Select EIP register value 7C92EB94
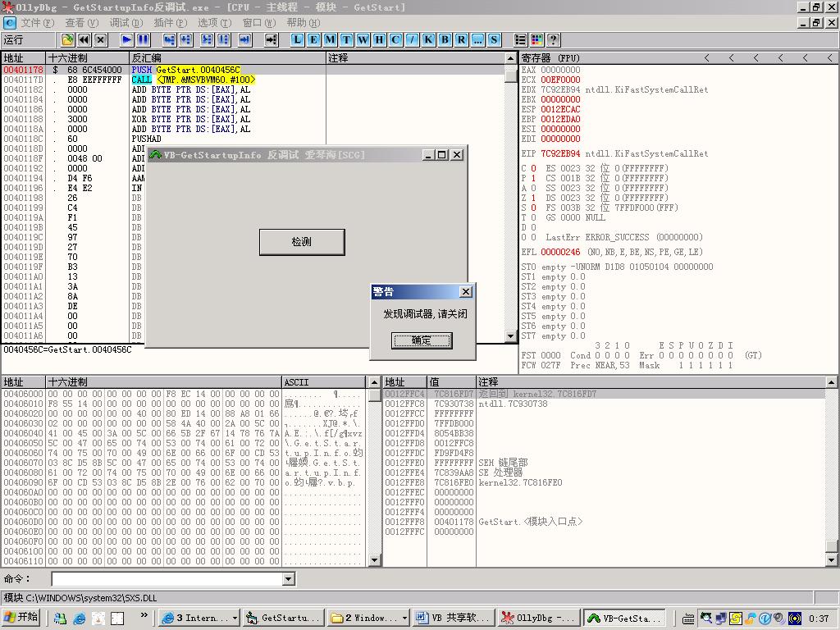The image size is (840, 630). coord(559,153)
